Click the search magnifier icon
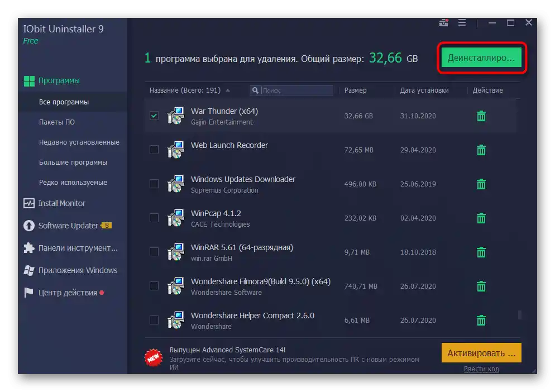Image resolution: width=555 pixels, height=392 pixels. pos(255,90)
